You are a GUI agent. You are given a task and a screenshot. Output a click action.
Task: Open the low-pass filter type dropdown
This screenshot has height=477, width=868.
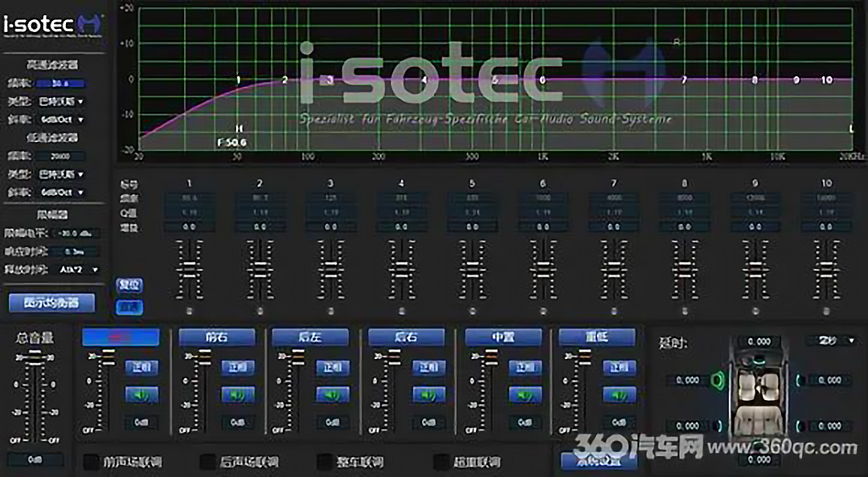pos(61,174)
